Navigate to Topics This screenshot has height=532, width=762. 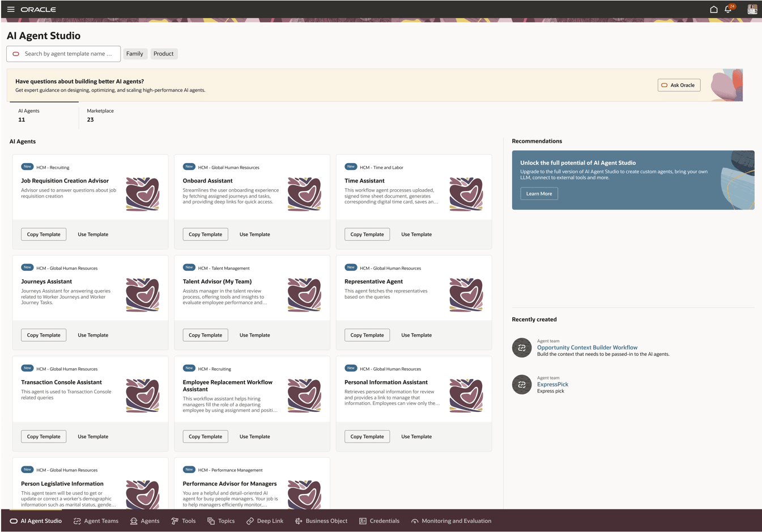pyautogui.click(x=221, y=521)
